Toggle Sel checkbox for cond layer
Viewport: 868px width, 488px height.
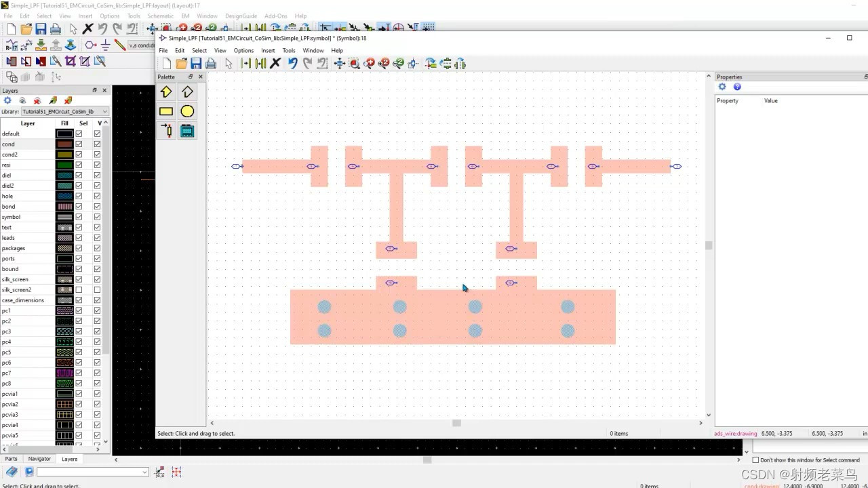click(79, 144)
